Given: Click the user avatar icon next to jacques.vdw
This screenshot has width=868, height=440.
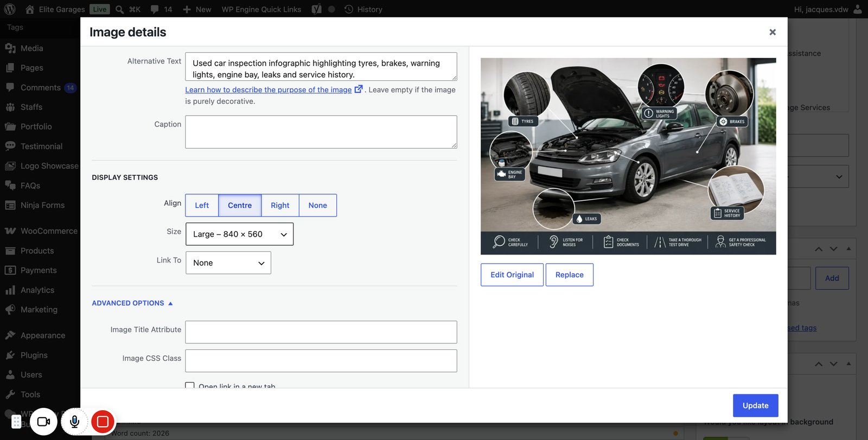Looking at the screenshot, I should (x=858, y=9).
